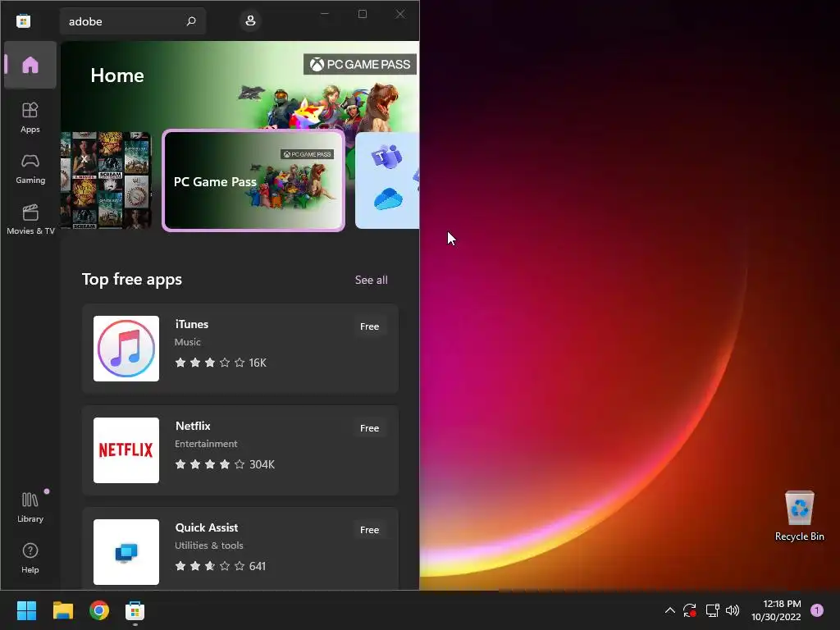Open the PC Game Pass carousel card
Image resolution: width=840 pixels, height=630 pixels.
click(253, 180)
